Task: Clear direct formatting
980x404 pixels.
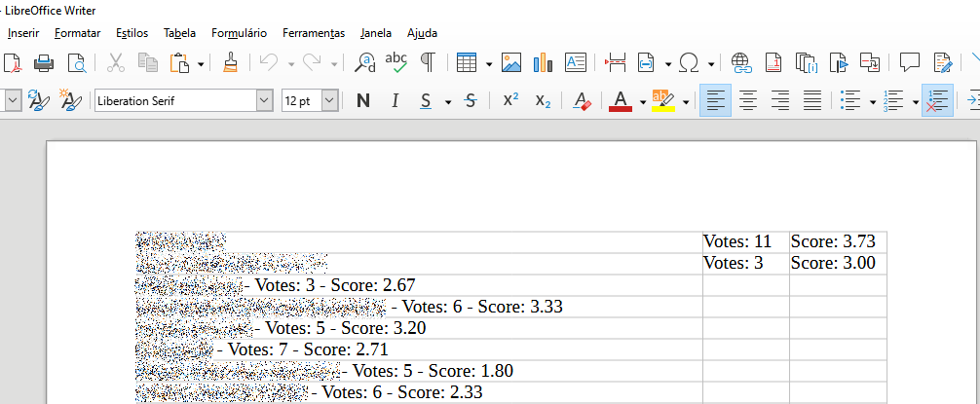Action: click(x=583, y=100)
